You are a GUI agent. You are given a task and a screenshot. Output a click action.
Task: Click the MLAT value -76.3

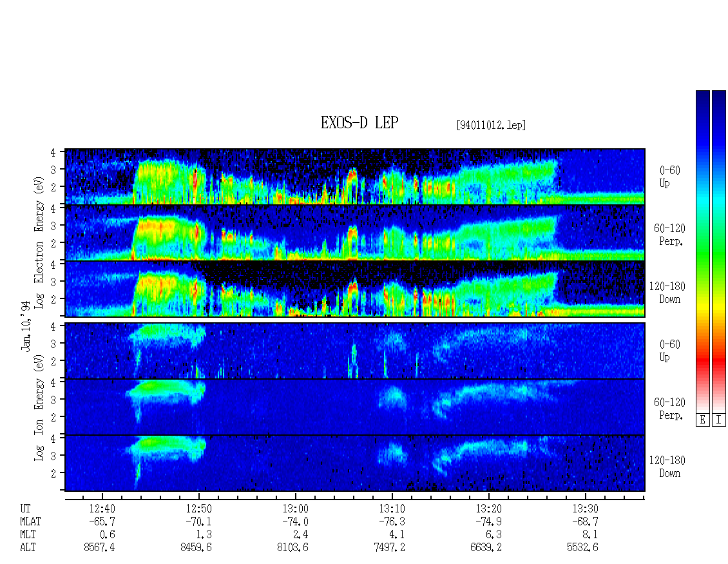pyautogui.click(x=392, y=521)
